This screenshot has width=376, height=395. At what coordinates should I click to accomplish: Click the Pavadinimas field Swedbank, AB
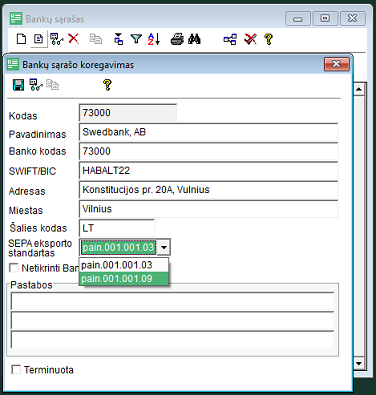click(208, 132)
